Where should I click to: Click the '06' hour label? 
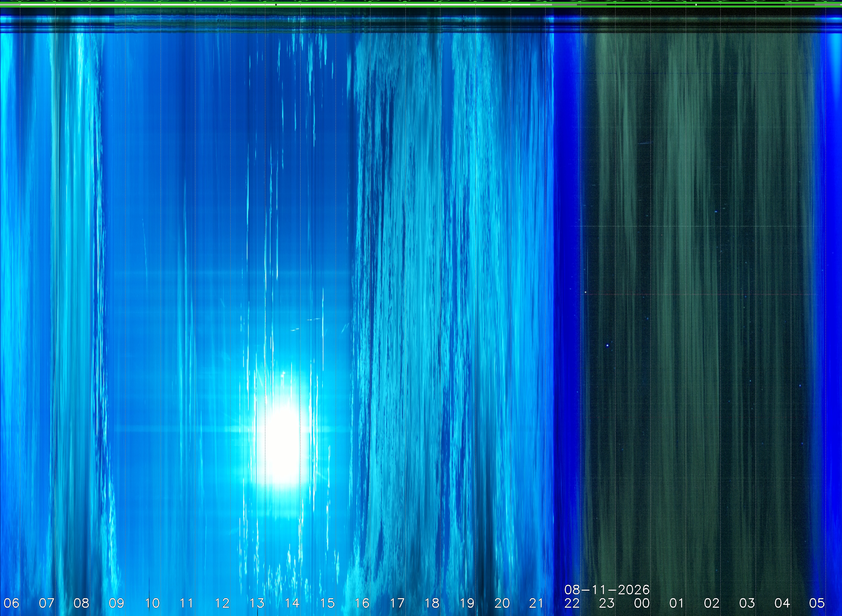(11, 603)
